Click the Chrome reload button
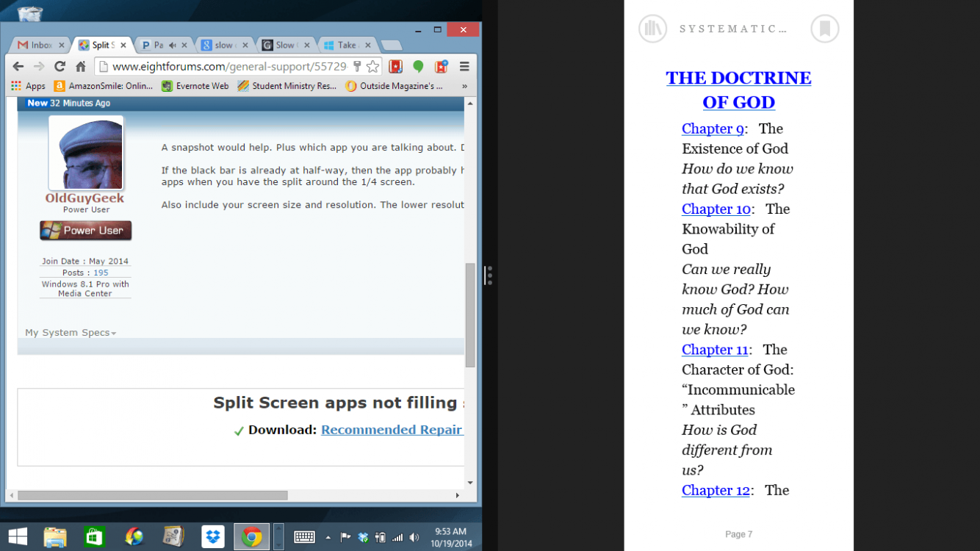 60,67
